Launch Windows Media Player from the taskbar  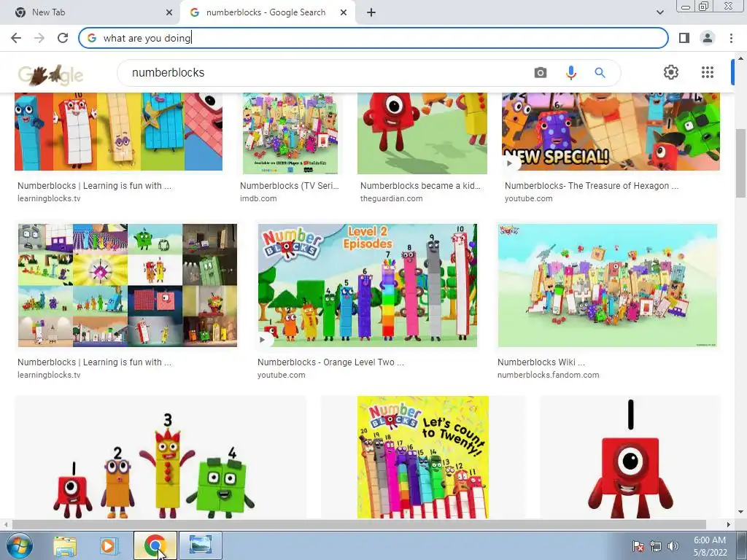(109, 546)
